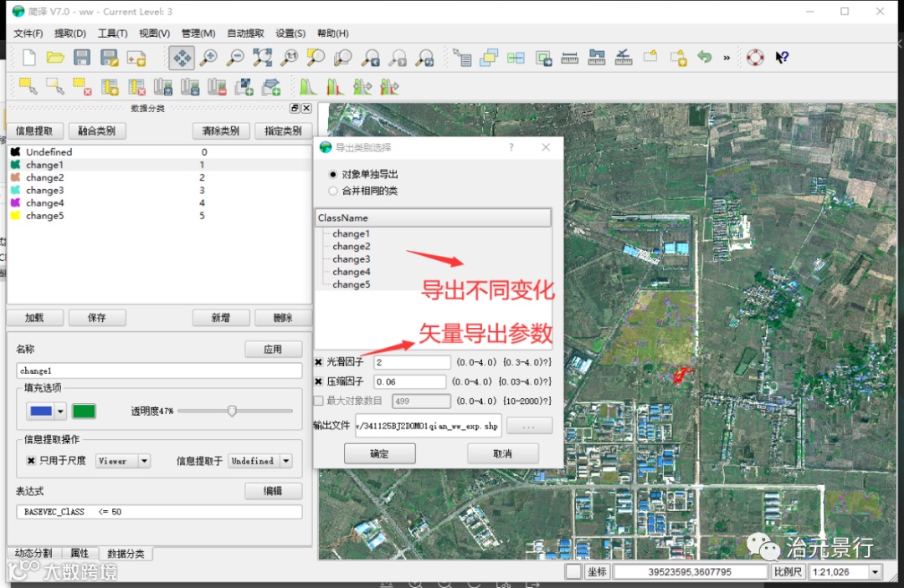Click the Zoom Out magnifier icon
This screenshot has width=904, height=588.
click(235, 58)
